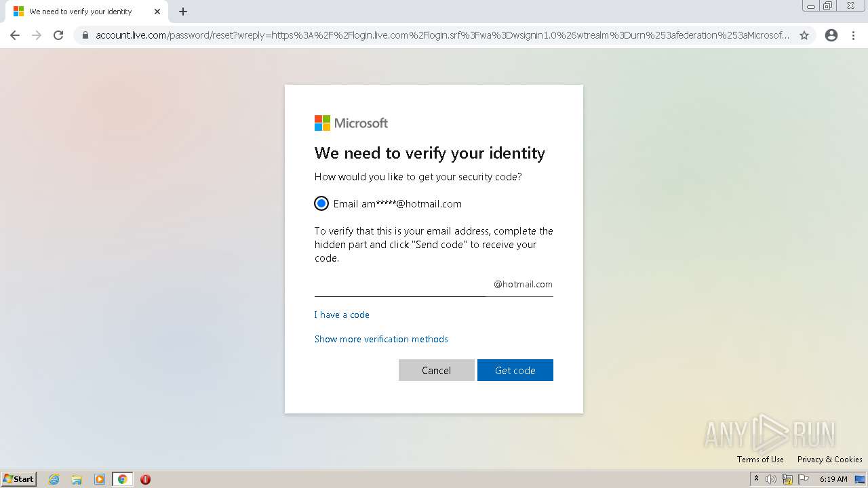Select Email am*****@hotmail.com radio option
868x488 pixels.
coord(321,203)
